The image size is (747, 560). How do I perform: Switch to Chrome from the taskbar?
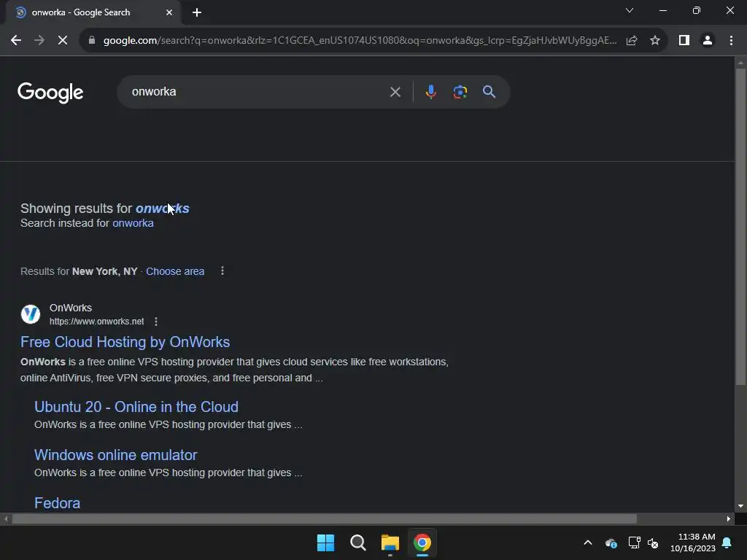422,542
